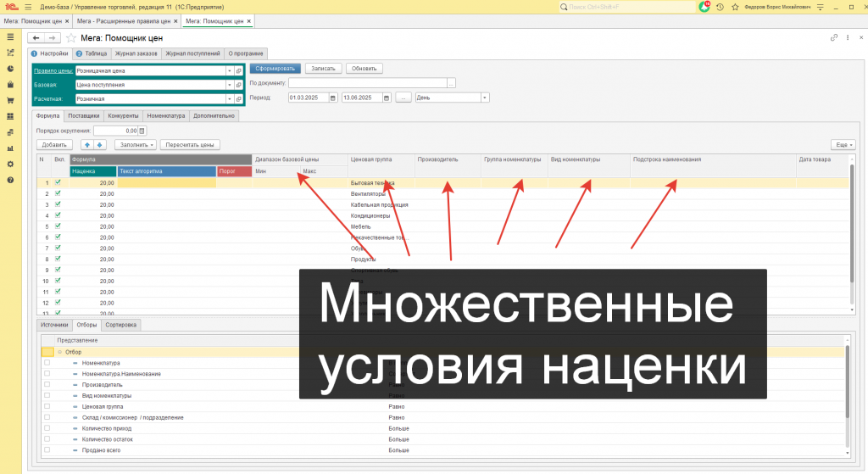The width and height of the screenshot is (868, 474).
Task: Open the Еще menu button
Action: (x=843, y=144)
